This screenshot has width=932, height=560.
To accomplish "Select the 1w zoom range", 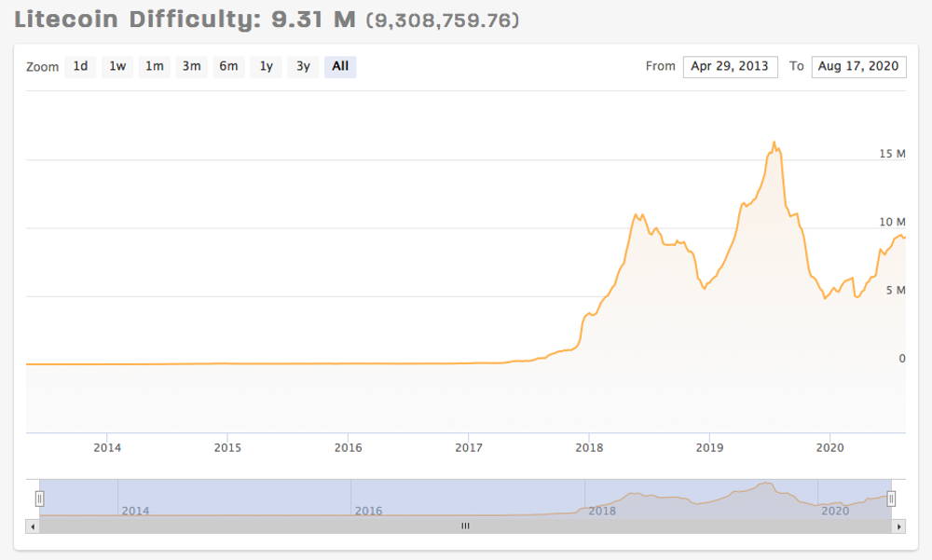I will [x=117, y=66].
